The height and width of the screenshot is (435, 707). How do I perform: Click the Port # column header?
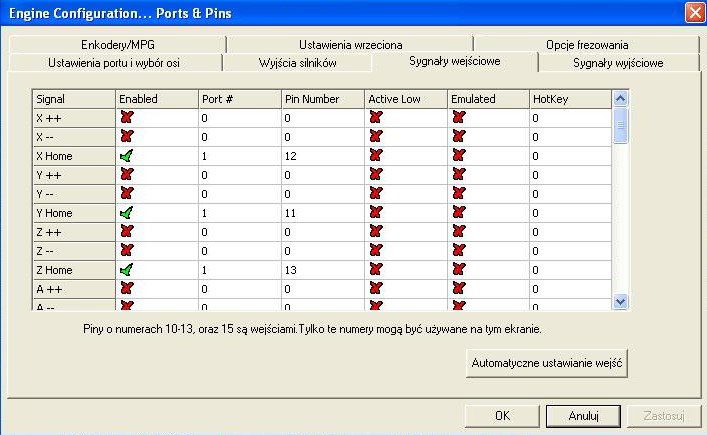[x=240, y=99]
